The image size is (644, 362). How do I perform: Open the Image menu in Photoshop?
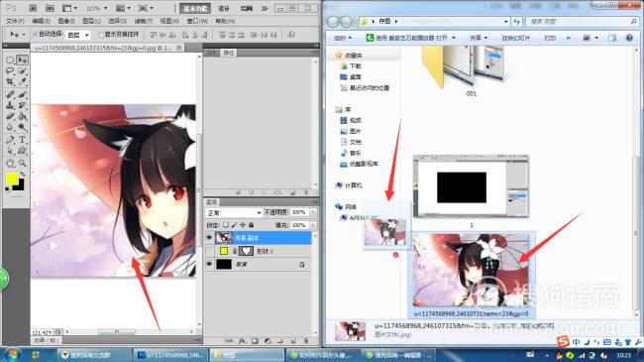[x=66, y=21]
